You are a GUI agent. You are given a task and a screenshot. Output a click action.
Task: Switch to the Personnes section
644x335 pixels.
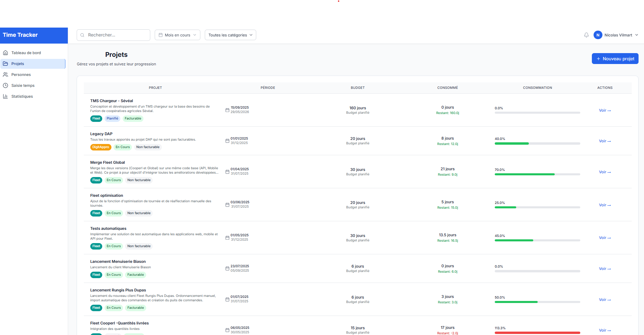[x=21, y=74]
